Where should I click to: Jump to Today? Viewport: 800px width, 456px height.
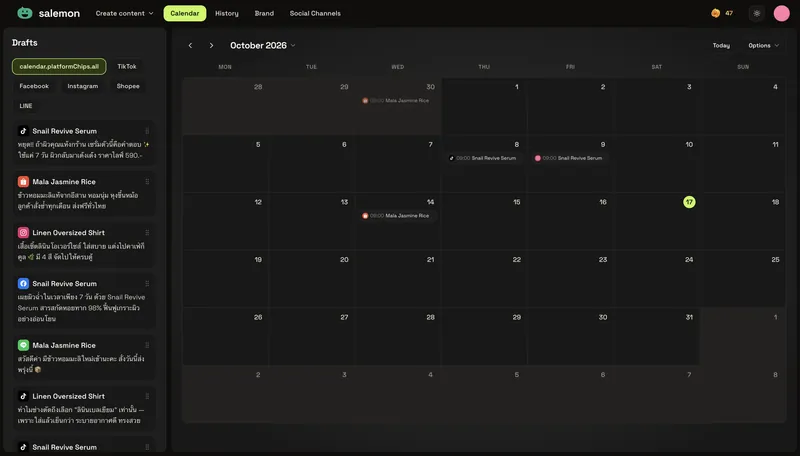721,45
